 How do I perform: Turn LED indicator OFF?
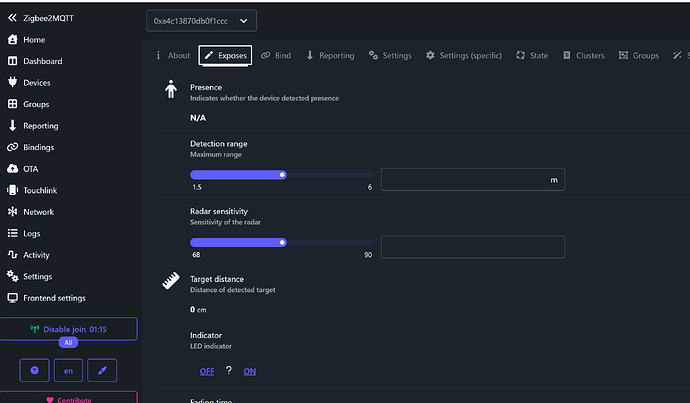(206, 371)
